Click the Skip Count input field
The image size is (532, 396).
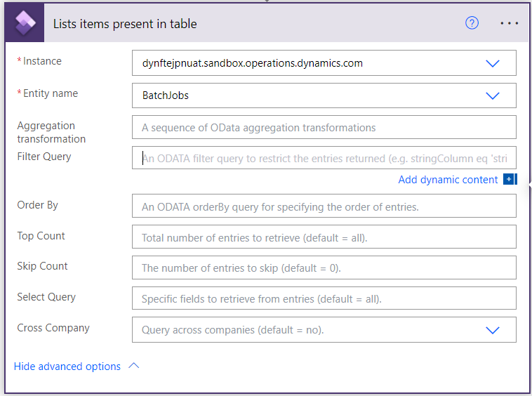tap(324, 268)
